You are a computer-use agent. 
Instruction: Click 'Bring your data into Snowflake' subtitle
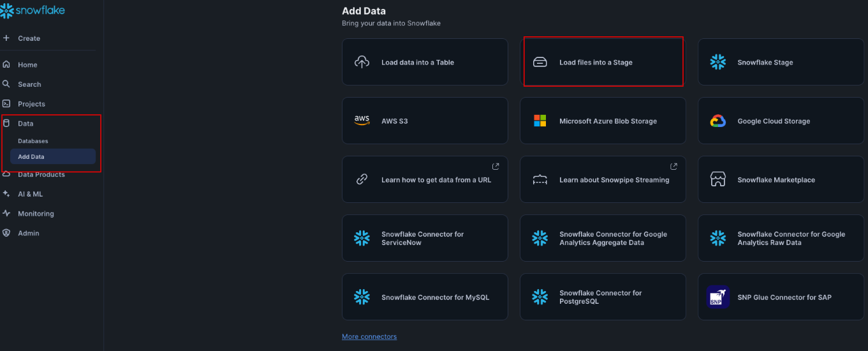click(391, 24)
